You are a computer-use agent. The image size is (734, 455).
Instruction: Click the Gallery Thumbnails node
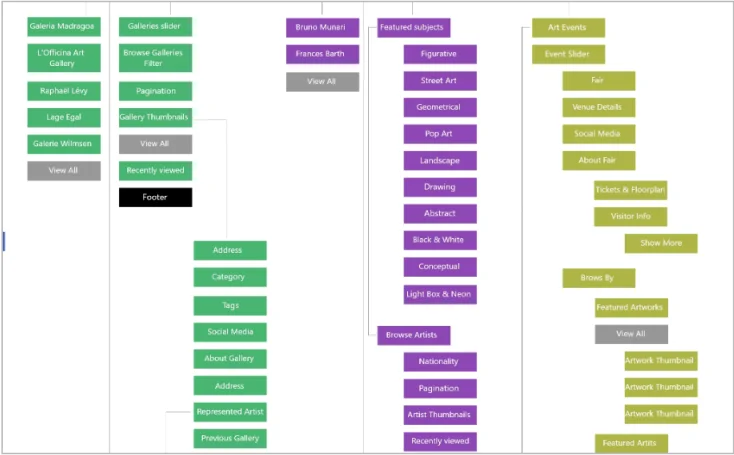pos(155,117)
